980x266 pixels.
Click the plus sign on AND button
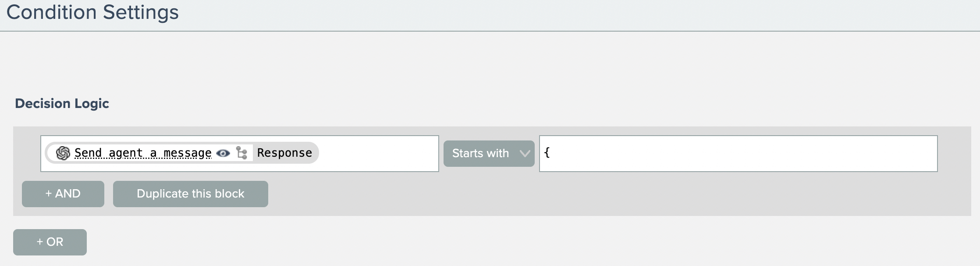49,194
